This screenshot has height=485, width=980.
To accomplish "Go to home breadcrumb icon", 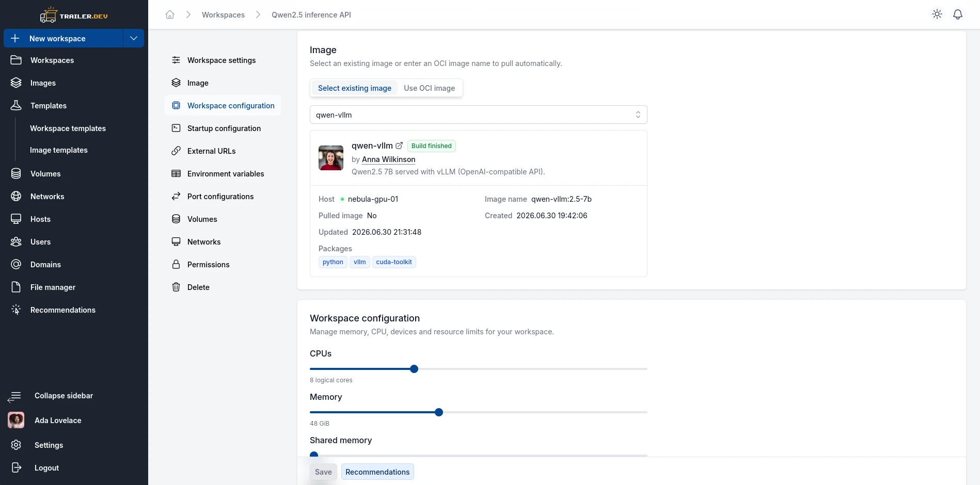I will click(x=170, y=14).
